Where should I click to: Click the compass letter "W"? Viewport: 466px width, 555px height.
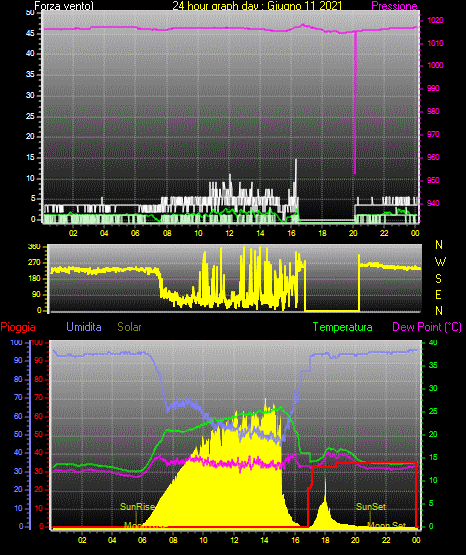[440, 262]
